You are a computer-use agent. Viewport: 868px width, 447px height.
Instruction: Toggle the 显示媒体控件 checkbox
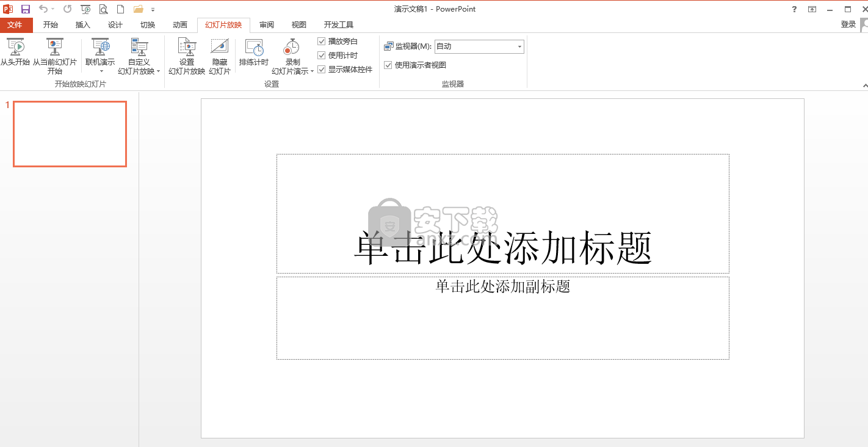click(322, 70)
